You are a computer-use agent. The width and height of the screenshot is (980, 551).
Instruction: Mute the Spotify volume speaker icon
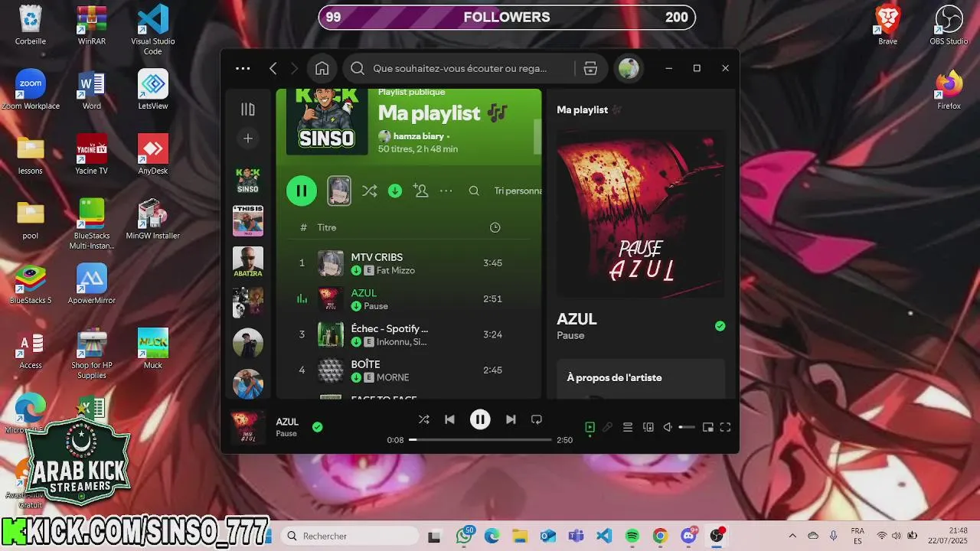pos(668,427)
